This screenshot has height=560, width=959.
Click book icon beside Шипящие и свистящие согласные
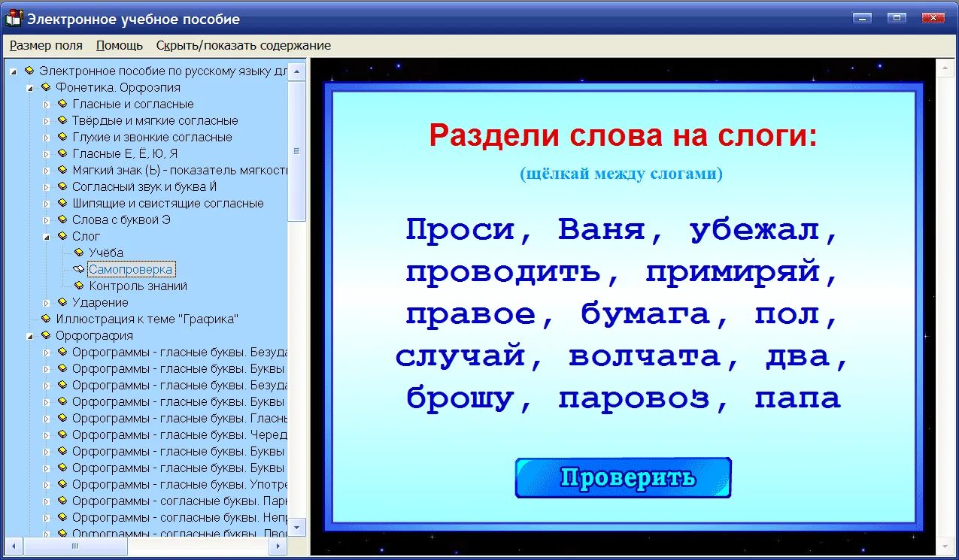coord(62,203)
